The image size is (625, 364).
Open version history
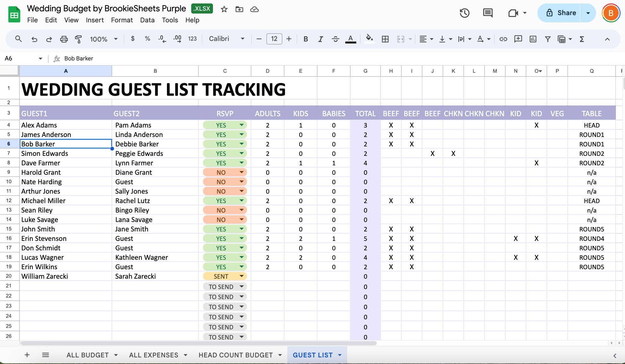pyautogui.click(x=465, y=13)
